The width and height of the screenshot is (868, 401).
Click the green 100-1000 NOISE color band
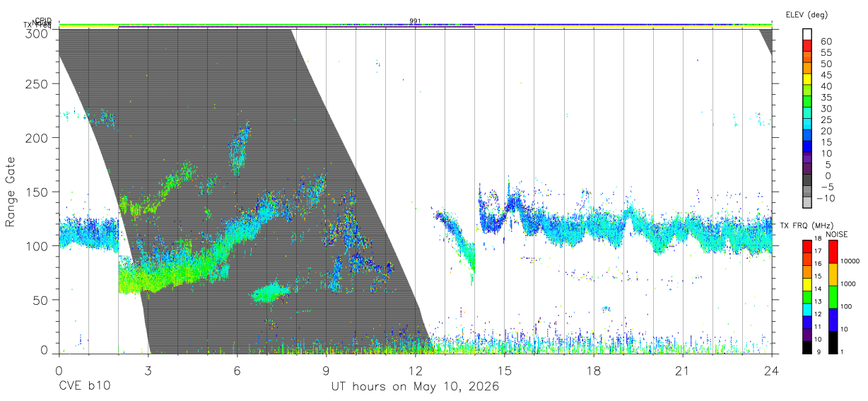click(833, 297)
